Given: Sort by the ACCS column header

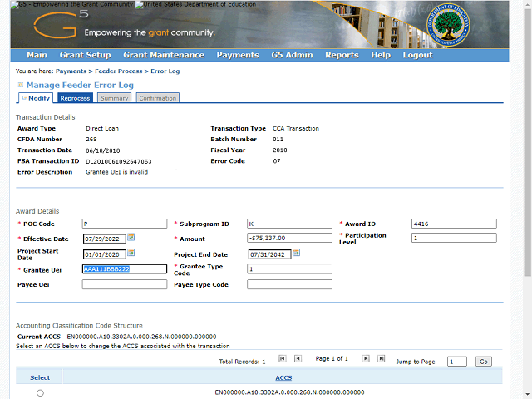Looking at the screenshot, I should click(283, 377).
